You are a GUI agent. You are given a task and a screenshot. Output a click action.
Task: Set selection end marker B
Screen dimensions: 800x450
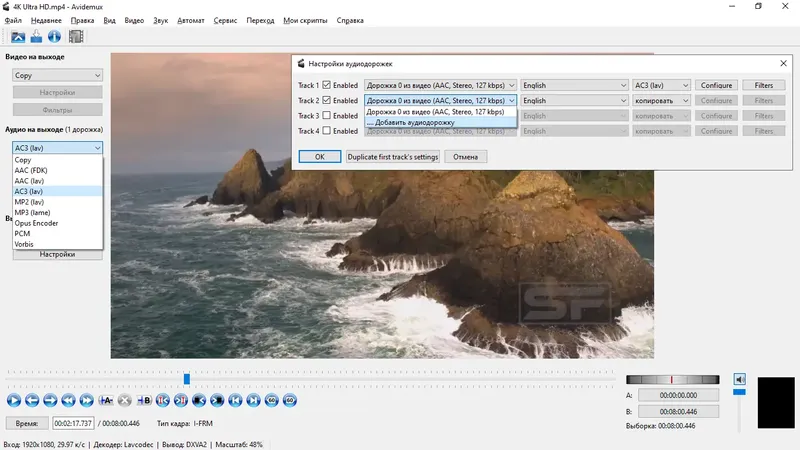[x=143, y=400]
